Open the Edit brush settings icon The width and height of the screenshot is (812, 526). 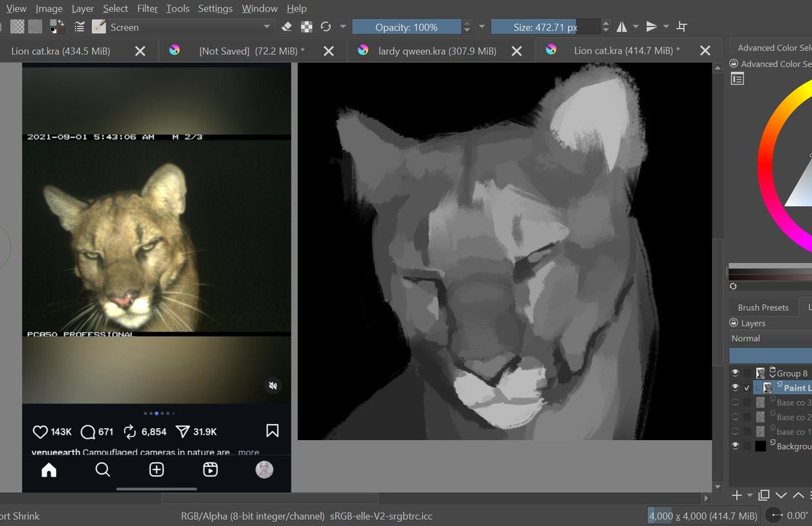point(80,26)
